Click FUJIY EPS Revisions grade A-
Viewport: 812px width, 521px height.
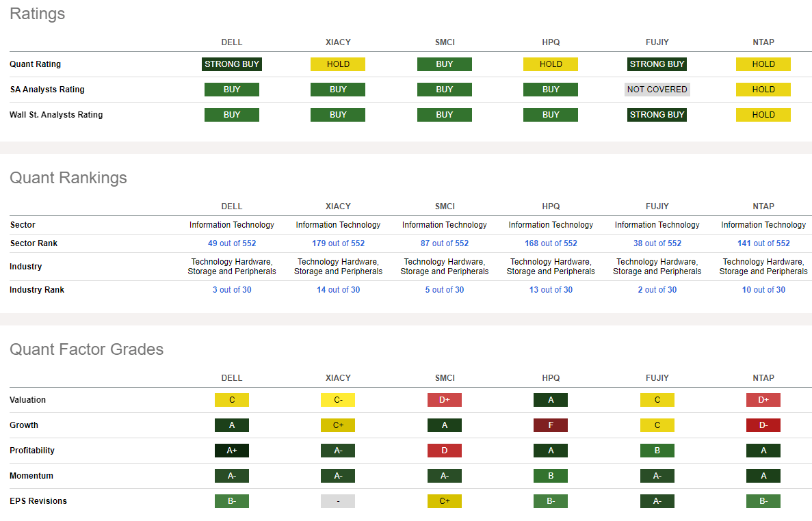(x=657, y=501)
